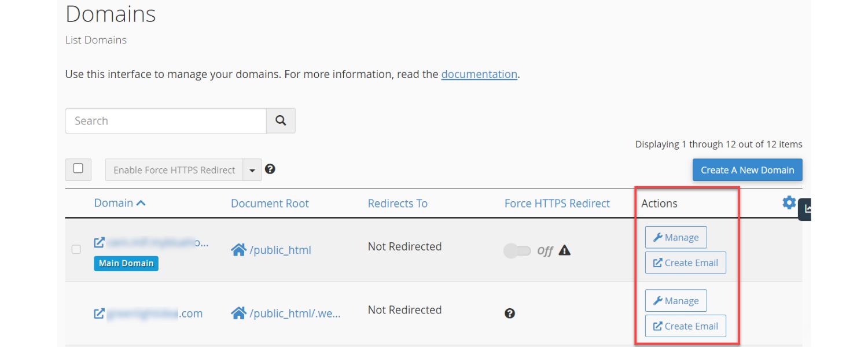The image size is (868, 347).
Task: Open the documentation link
Action: (x=479, y=74)
